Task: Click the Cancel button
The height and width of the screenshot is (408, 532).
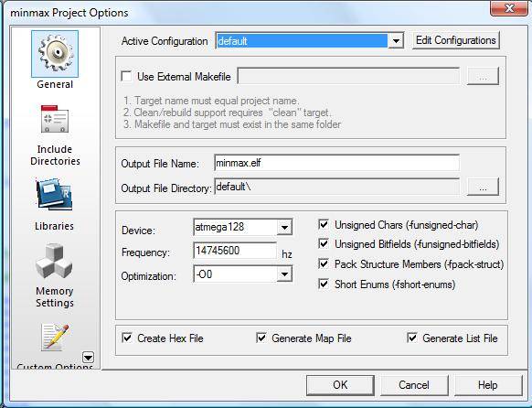Action: (x=414, y=385)
